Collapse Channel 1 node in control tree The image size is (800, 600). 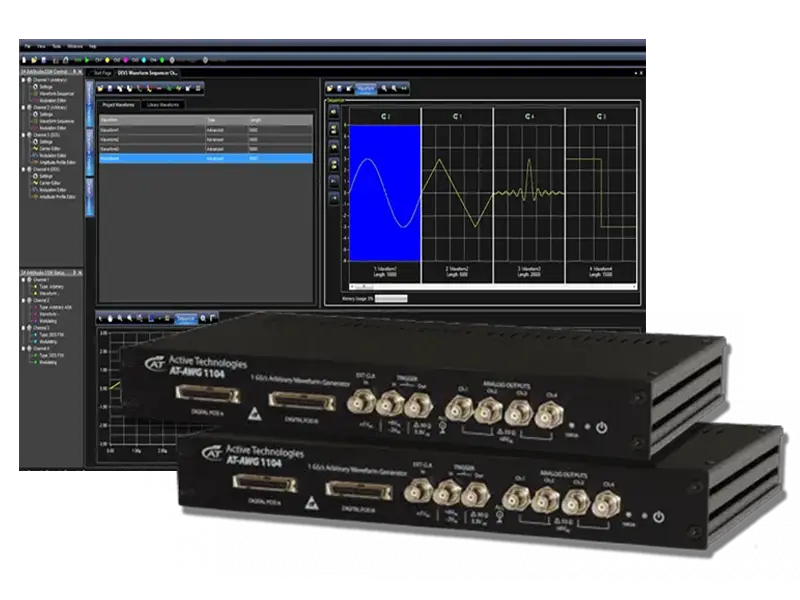(x=24, y=79)
